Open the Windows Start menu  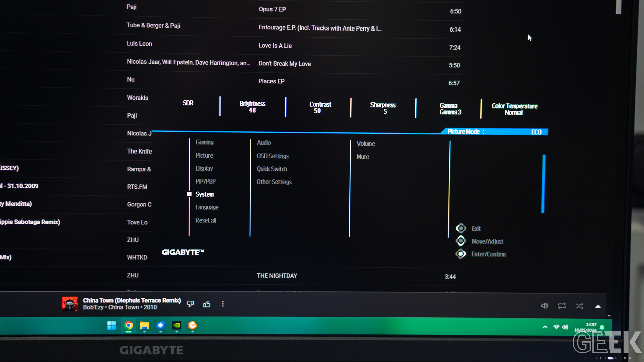112,325
